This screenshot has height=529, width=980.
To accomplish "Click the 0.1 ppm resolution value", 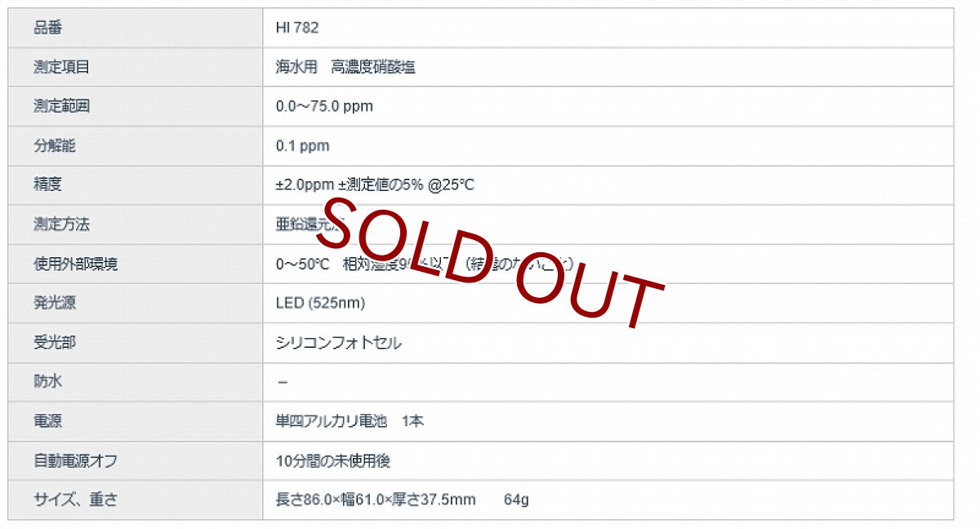I will click(x=302, y=146).
